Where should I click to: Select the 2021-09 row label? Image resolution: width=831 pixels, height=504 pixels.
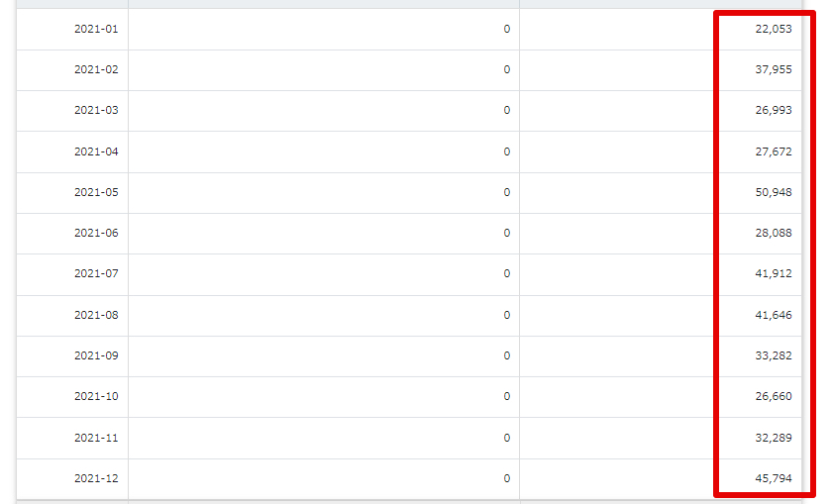(x=96, y=355)
